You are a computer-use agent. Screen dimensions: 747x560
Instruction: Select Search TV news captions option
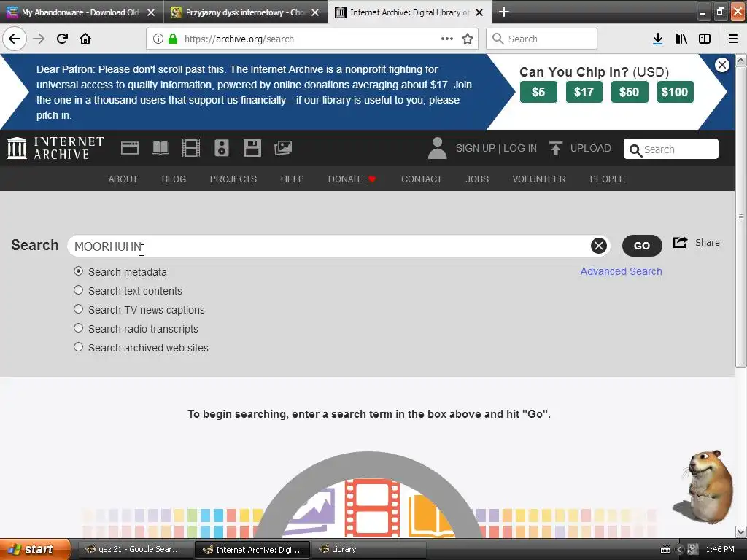[79, 309]
